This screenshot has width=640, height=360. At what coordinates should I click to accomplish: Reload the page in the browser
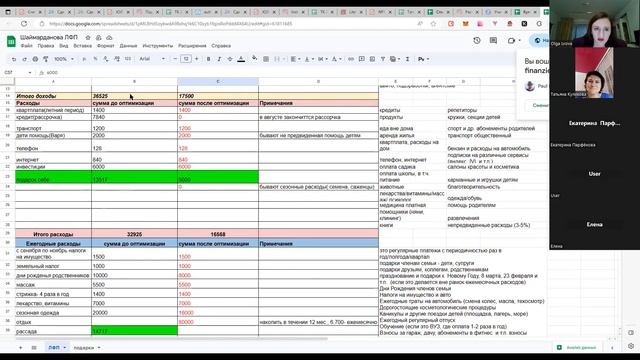(x=24, y=24)
